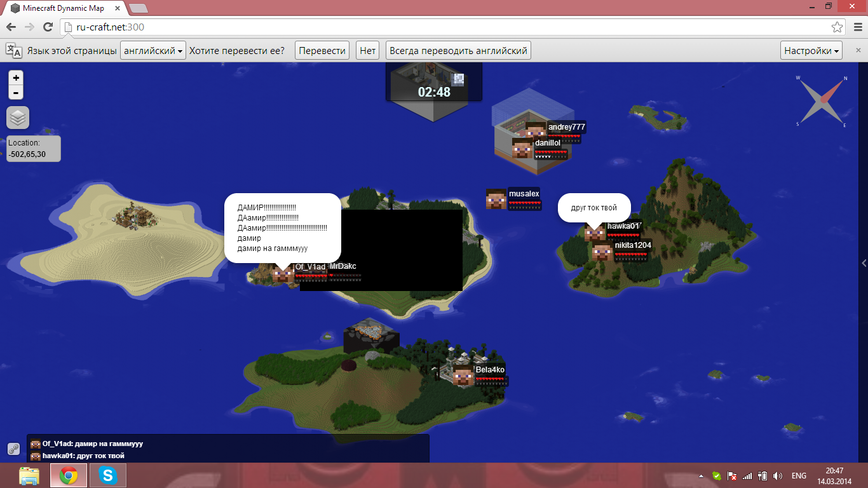868x488 pixels.
Task: Click the chat link icon at bottom left
Action: [14, 449]
